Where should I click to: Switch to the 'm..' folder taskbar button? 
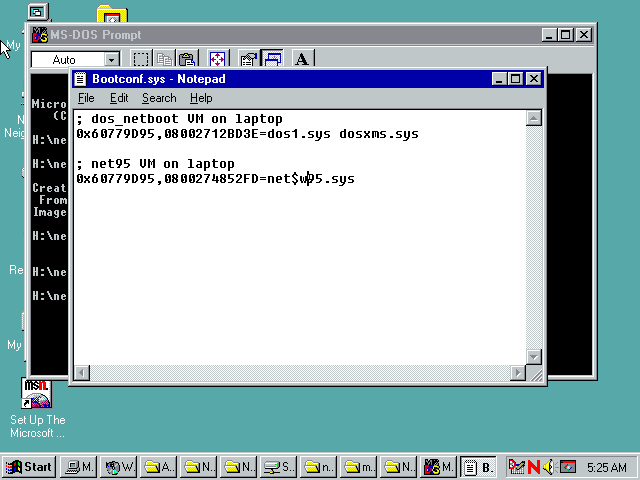(x=359, y=467)
